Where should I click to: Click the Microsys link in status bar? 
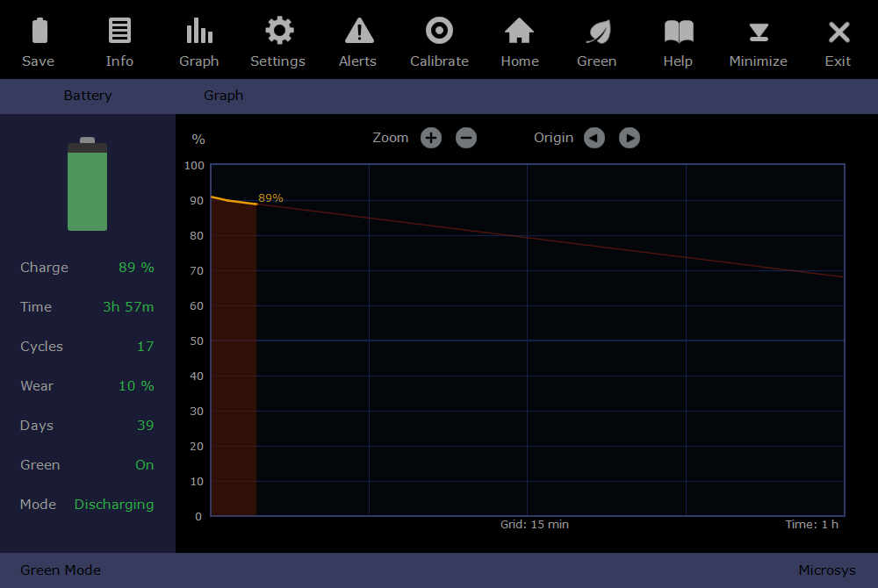(826, 570)
